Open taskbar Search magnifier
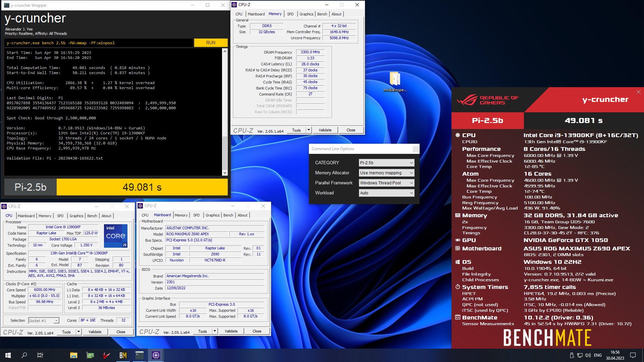This screenshot has height=362, width=644. (24, 355)
